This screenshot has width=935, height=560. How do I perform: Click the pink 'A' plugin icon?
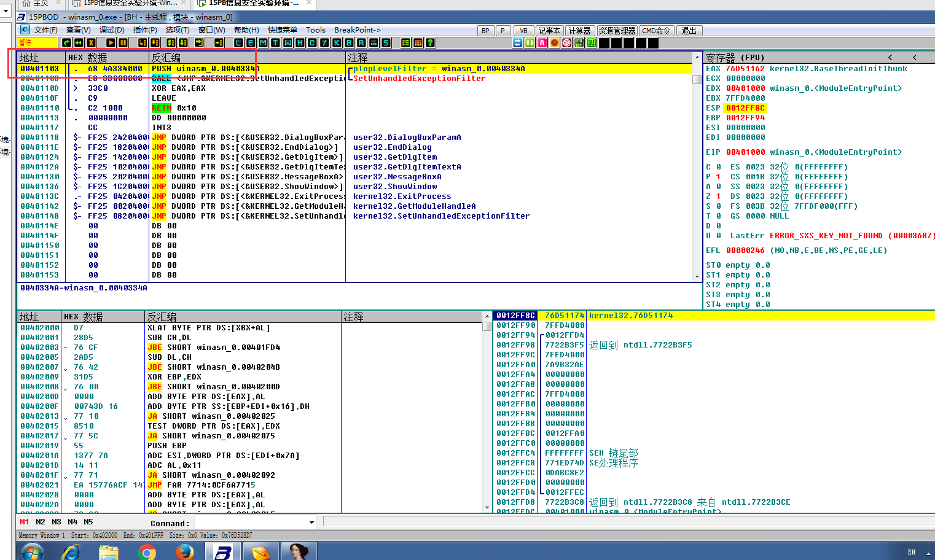tap(542, 42)
